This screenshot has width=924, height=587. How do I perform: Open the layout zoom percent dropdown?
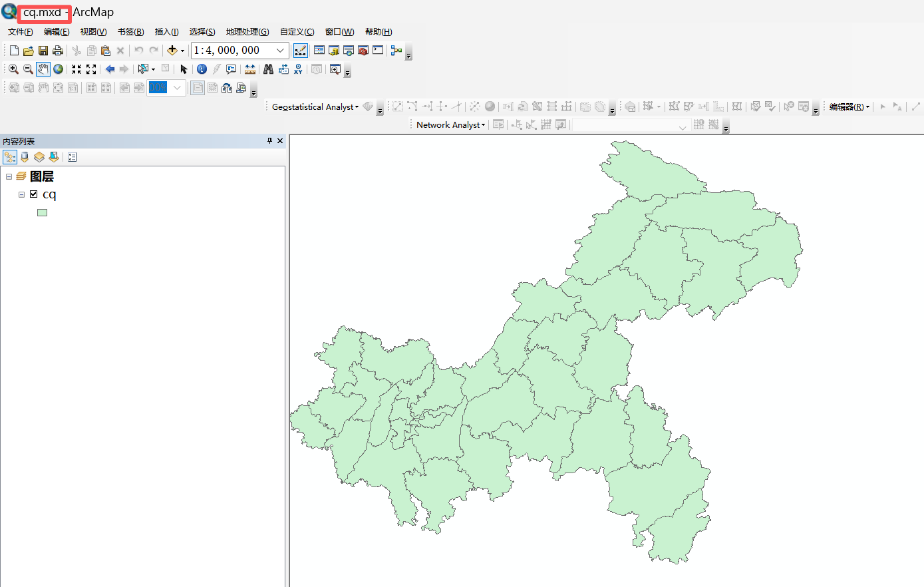[x=177, y=88]
